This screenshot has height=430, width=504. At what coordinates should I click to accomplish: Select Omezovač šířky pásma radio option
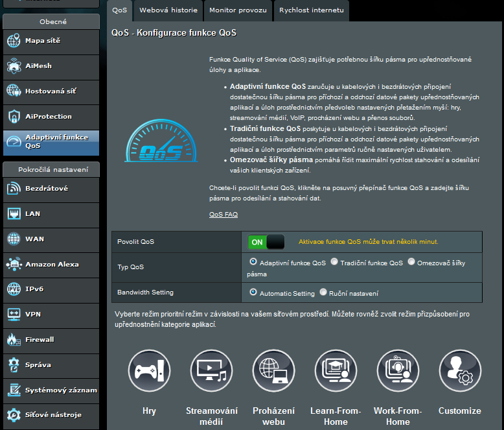411,263
